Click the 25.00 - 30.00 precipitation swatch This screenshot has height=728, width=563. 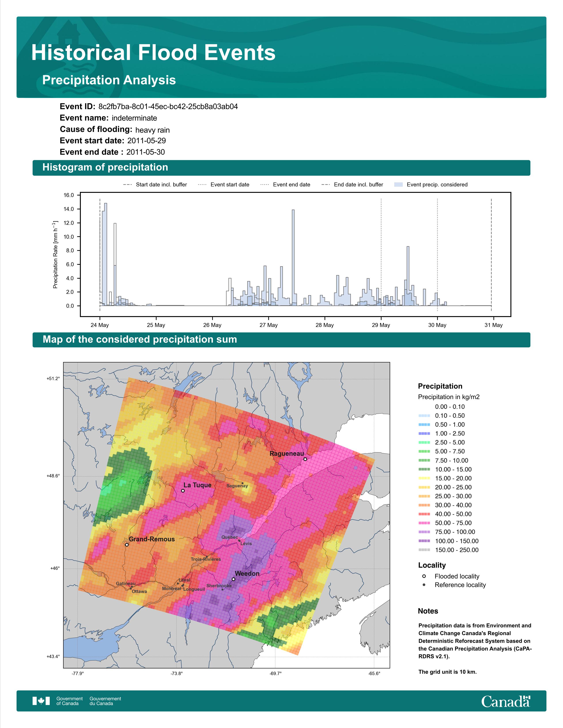click(x=424, y=496)
